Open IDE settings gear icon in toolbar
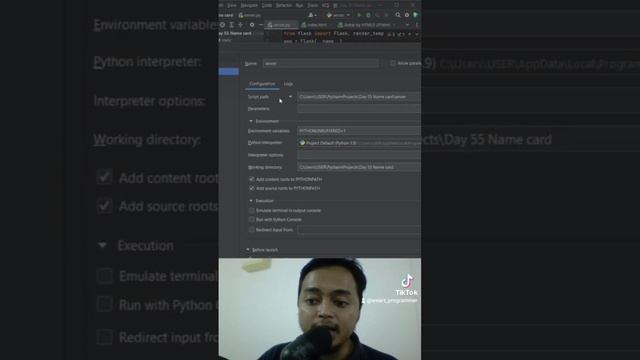Image resolution: width=640 pixels, height=360 pixels. (407, 15)
